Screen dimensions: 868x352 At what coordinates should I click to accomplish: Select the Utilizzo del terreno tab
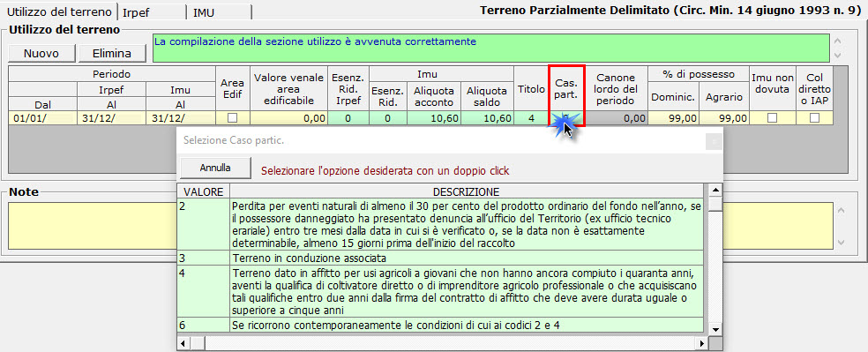(59, 11)
